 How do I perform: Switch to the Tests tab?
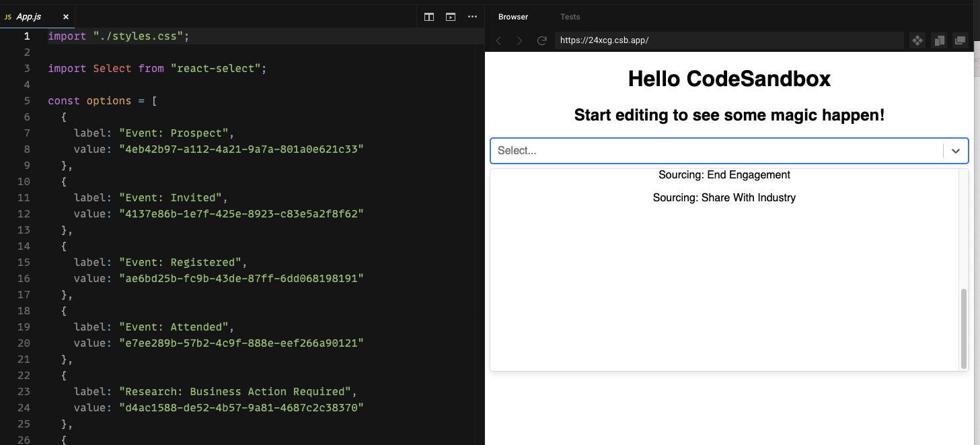pyautogui.click(x=570, y=16)
